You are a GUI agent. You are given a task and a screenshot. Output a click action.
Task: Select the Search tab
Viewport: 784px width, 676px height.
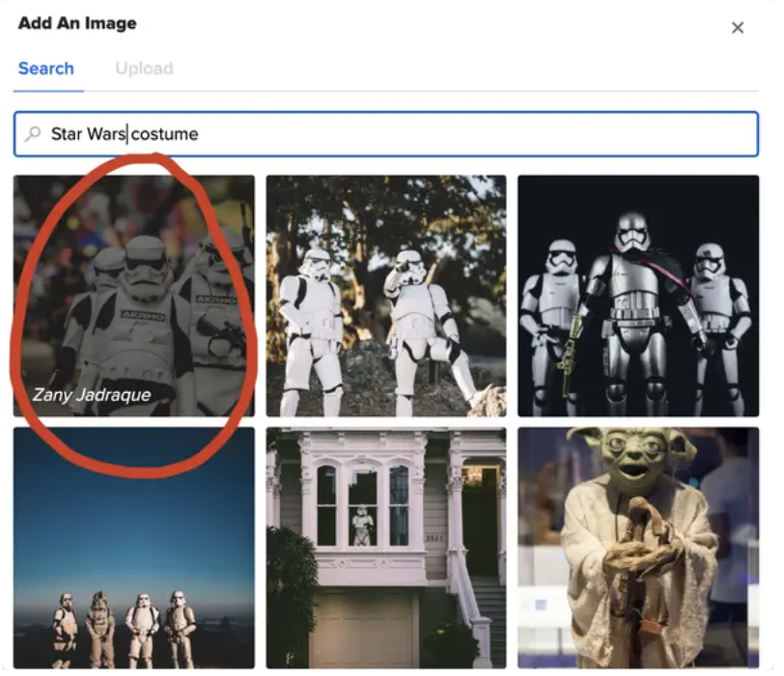(x=46, y=69)
